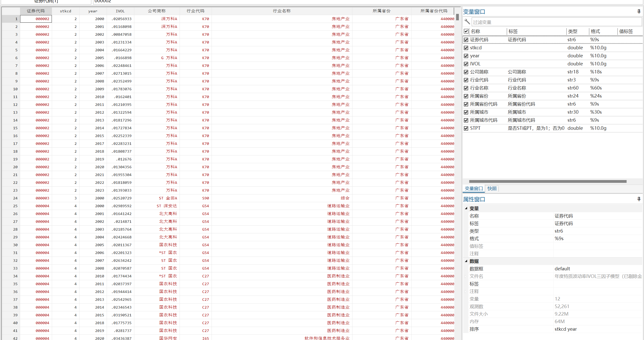This screenshot has width=644, height=340.
Task: Uncheck the IVOL variable checkbox
Action: pyautogui.click(x=466, y=64)
